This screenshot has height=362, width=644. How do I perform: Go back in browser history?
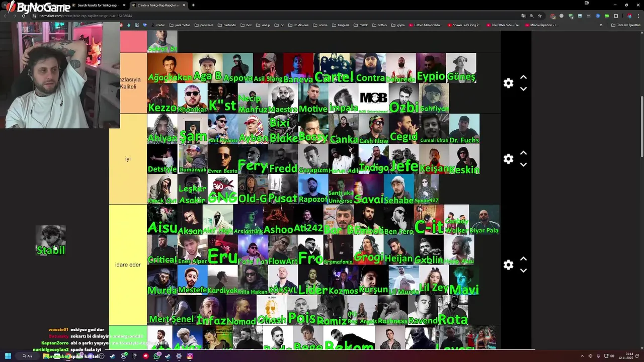point(5,16)
